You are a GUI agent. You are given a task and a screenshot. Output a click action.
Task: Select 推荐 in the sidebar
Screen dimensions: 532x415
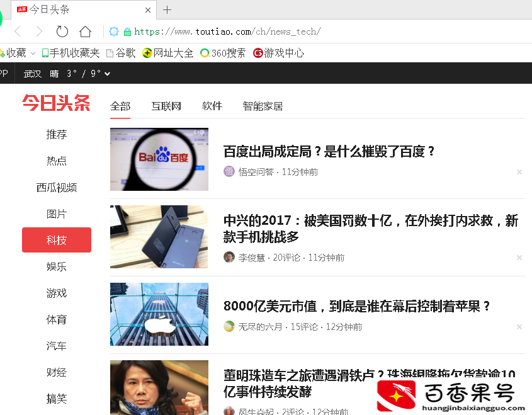(57, 134)
